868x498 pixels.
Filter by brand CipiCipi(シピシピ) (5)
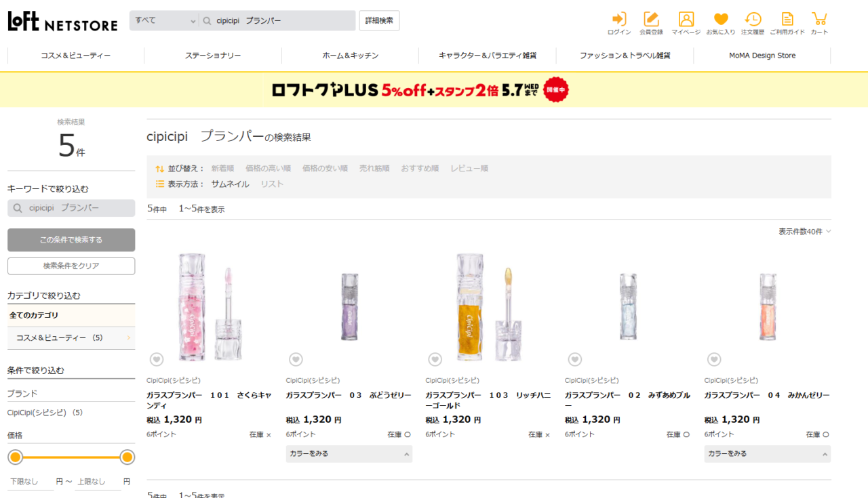pos(45,413)
